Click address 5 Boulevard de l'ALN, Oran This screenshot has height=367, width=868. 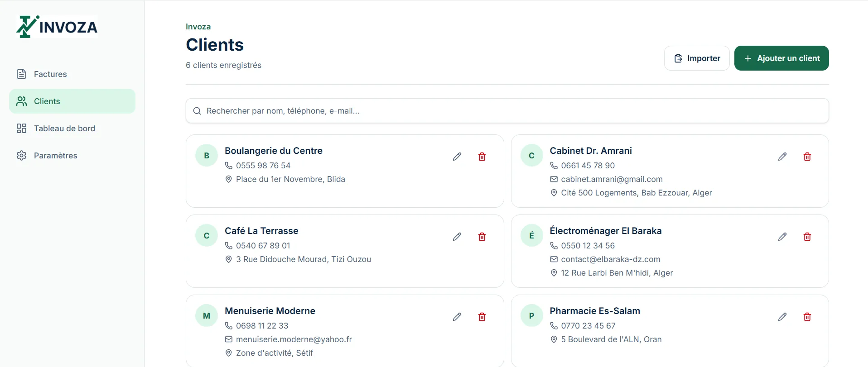click(x=612, y=339)
